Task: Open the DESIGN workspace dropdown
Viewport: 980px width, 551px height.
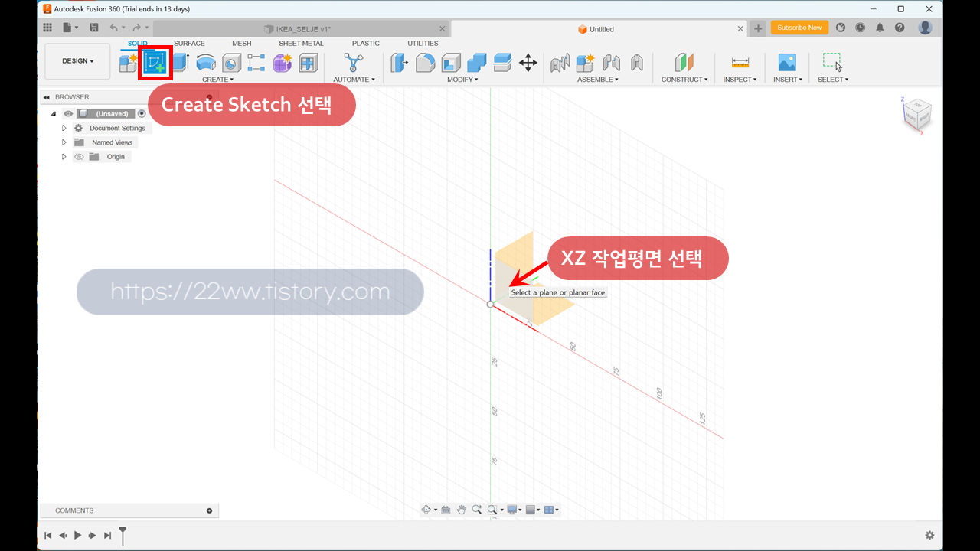Action: tap(77, 61)
